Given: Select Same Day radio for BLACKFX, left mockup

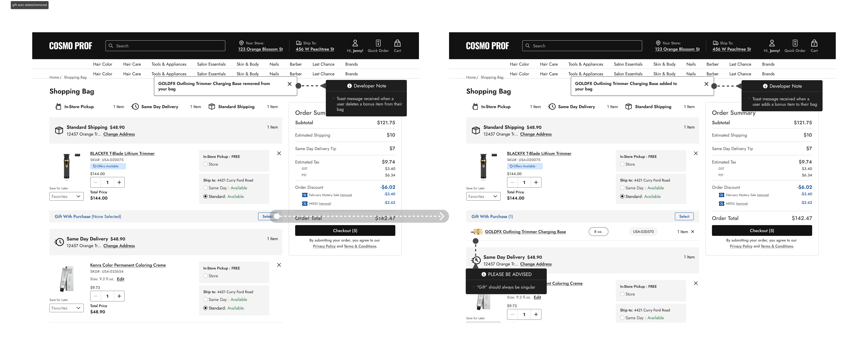Looking at the screenshot, I should click(x=205, y=188).
